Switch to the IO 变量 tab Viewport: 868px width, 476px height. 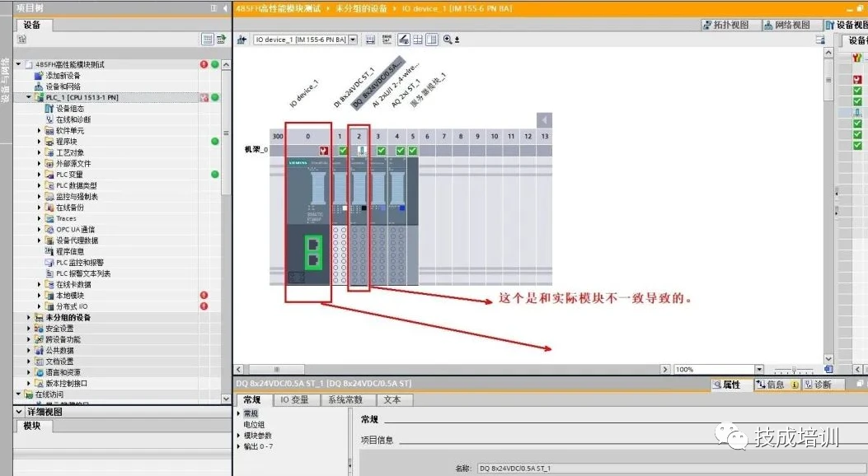pos(294,399)
